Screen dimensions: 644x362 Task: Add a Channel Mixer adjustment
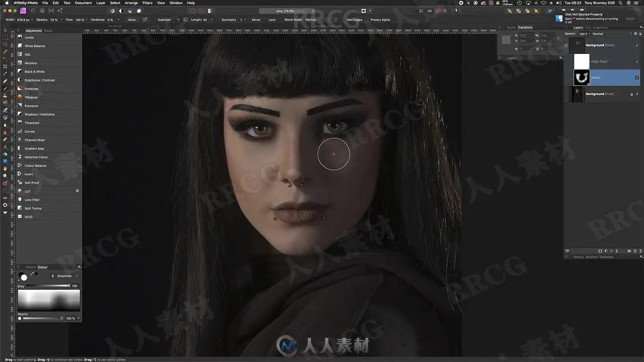49,140
